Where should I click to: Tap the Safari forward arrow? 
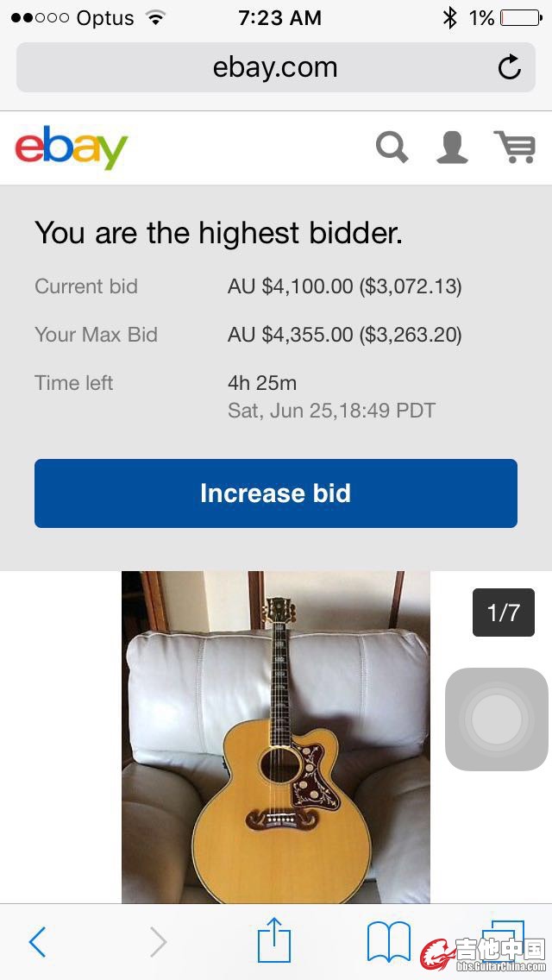pyautogui.click(x=158, y=942)
